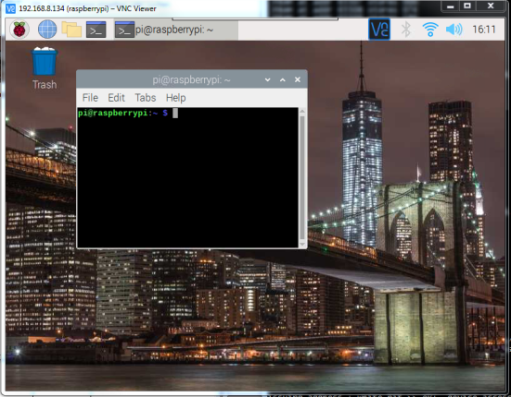Open the Raspberry Pi main menu

19,30
